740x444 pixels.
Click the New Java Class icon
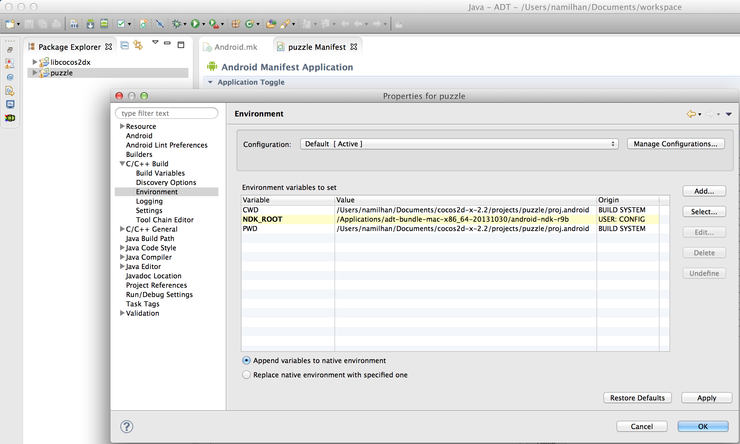coord(250,24)
